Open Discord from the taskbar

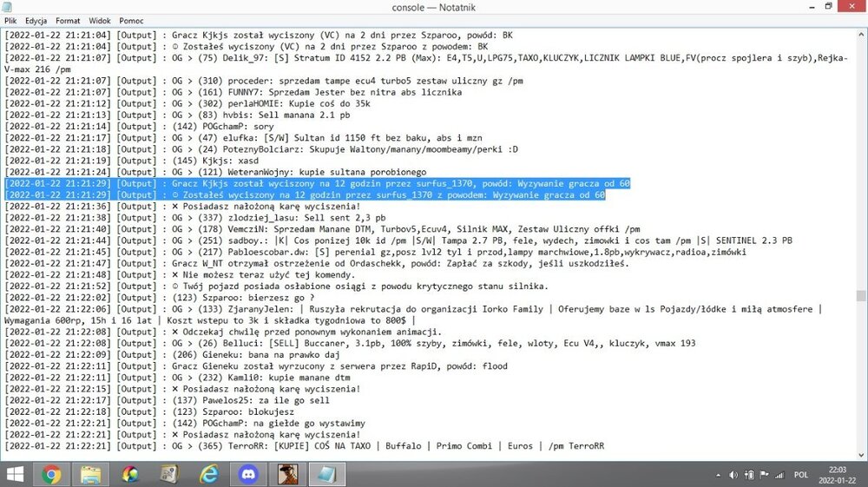[248, 474]
